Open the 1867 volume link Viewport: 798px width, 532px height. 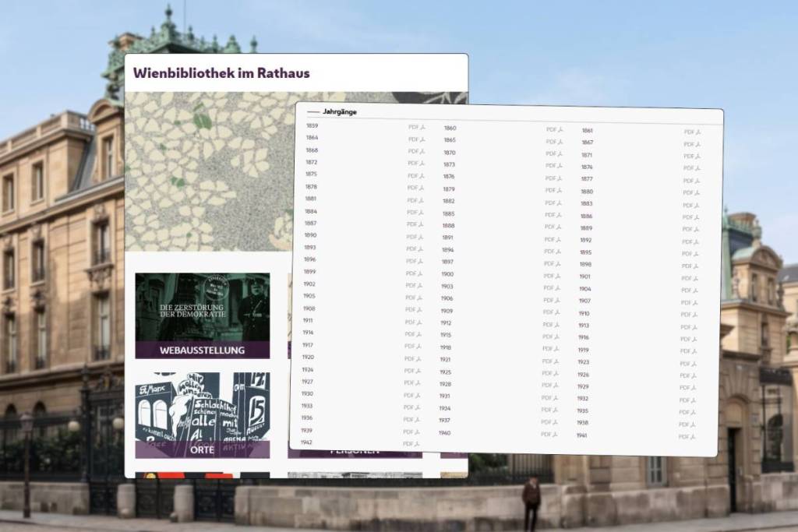coord(588,143)
